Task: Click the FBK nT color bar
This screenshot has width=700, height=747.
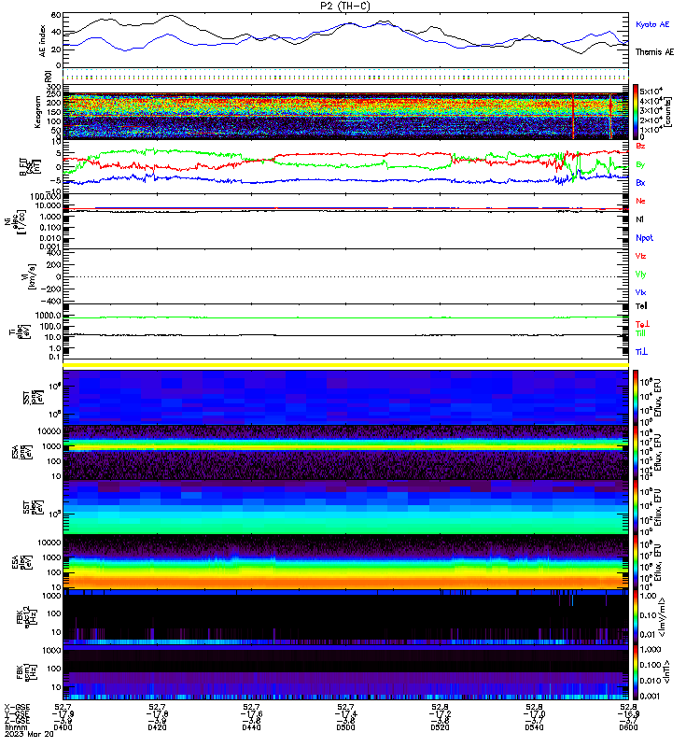Action: pyautogui.click(x=636, y=671)
